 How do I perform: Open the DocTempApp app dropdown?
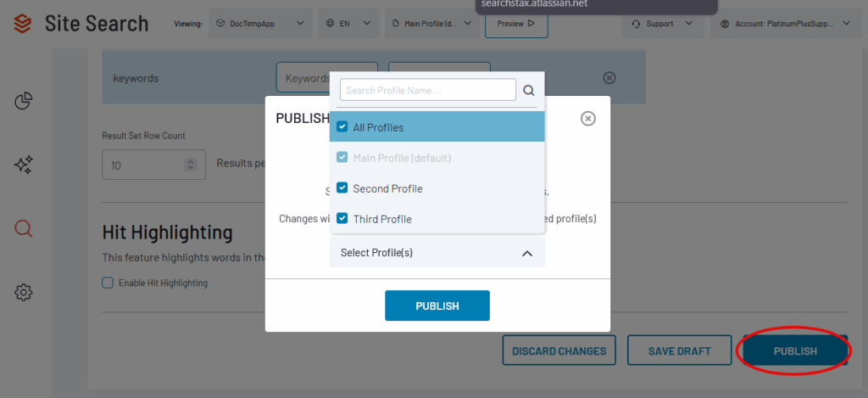click(261, 24)
